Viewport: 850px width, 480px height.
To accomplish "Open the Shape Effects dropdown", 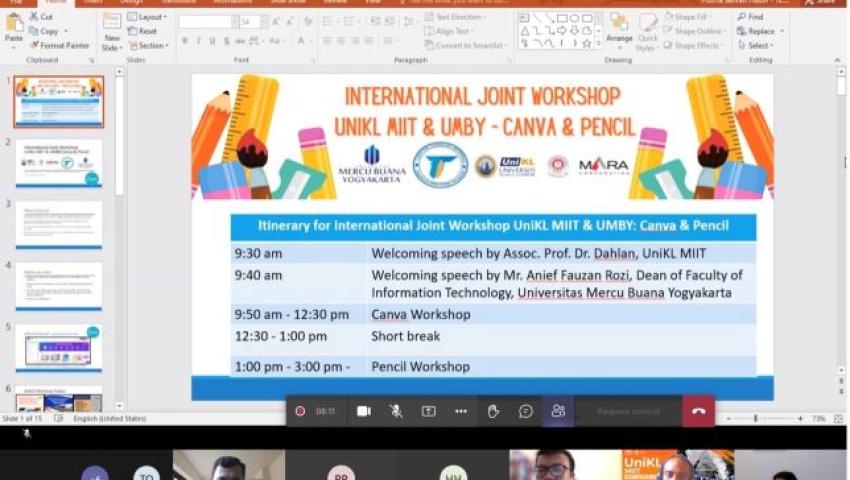I will point(692,46).
